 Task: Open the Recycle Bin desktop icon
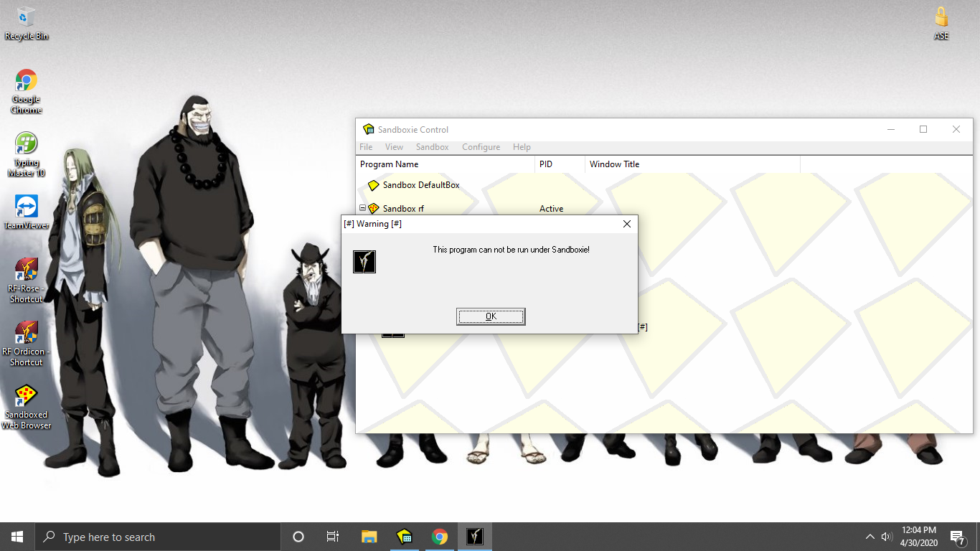pyautogui.click(x=27, y=23)
